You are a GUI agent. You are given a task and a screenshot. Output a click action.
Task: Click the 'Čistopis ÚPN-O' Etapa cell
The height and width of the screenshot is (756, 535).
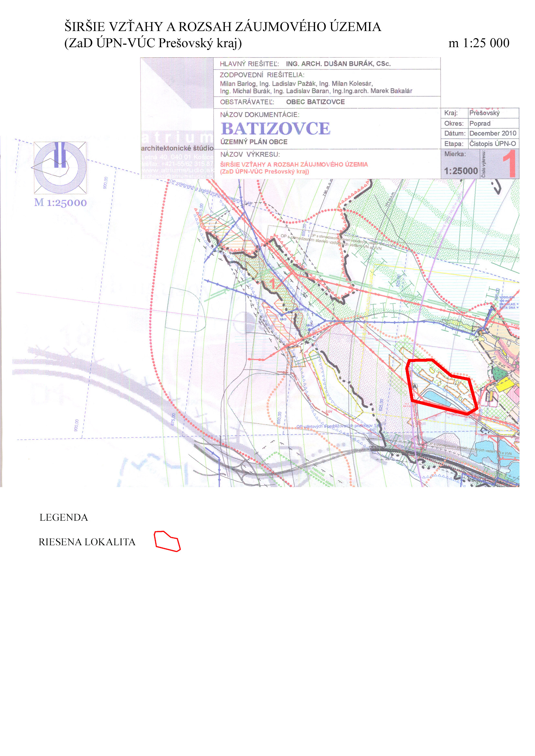click(x=493, y=144)
